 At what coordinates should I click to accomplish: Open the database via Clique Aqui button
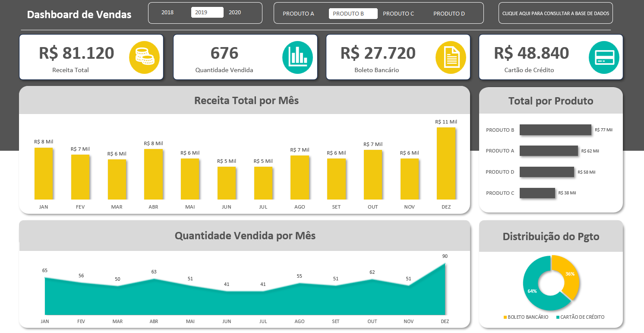556,13
